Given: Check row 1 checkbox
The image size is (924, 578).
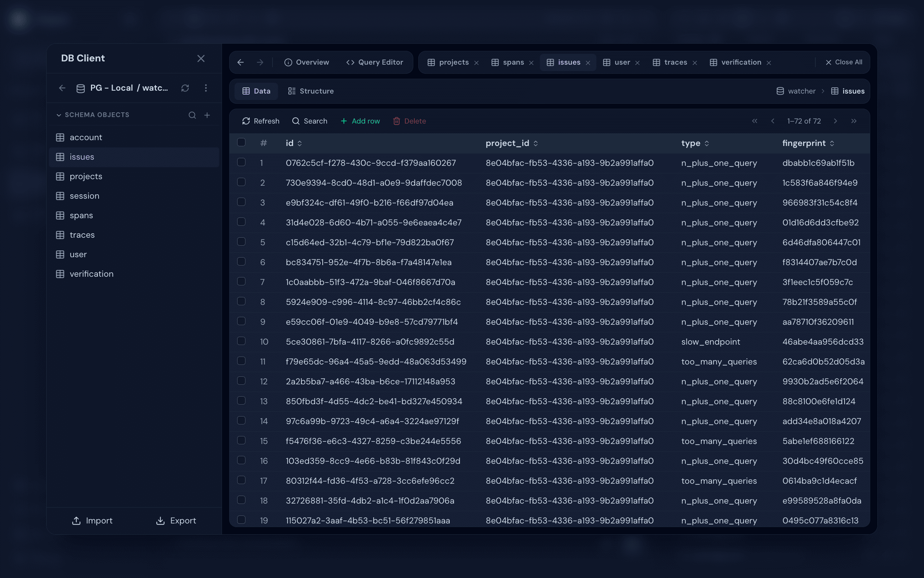Looking at the screenshot, I should [241, 162].
